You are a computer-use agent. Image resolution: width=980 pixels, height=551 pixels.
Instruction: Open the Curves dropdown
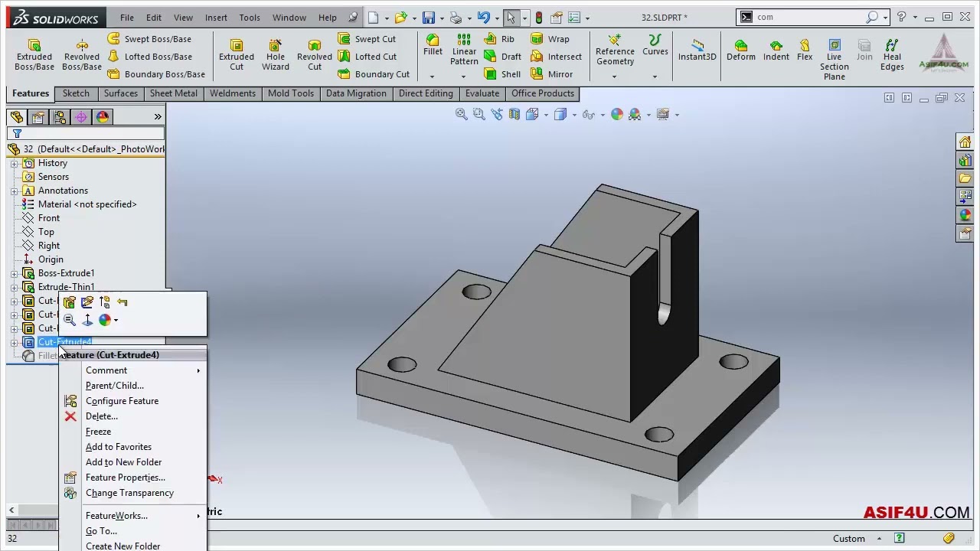pyautogui.click(x=655, y=77)
